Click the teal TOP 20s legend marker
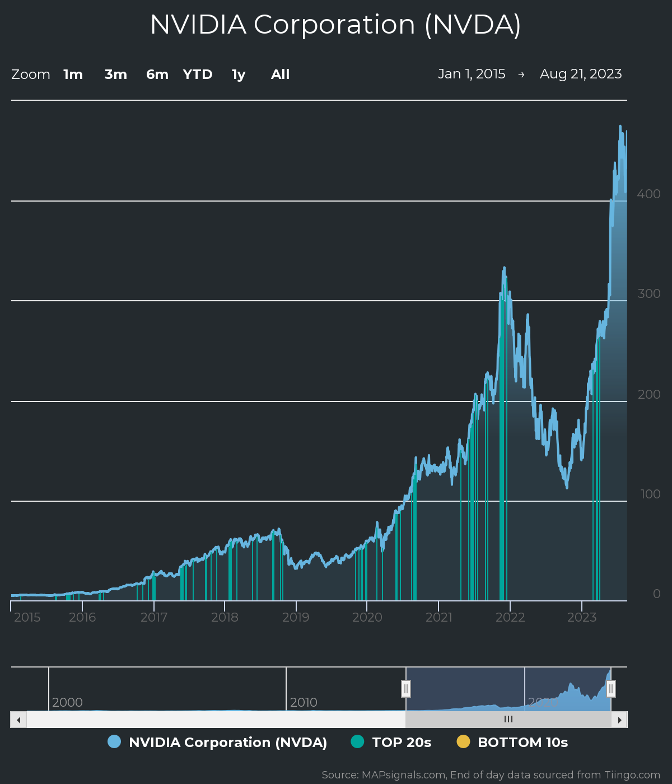Image resolution: width=672 pixels, height=784 pixels. coord(357,741)
